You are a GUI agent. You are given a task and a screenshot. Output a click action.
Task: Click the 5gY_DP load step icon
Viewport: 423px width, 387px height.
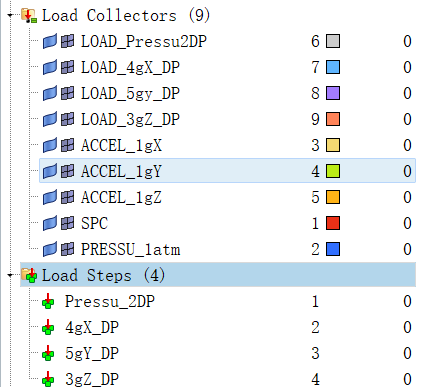click(x=48, y=353)
